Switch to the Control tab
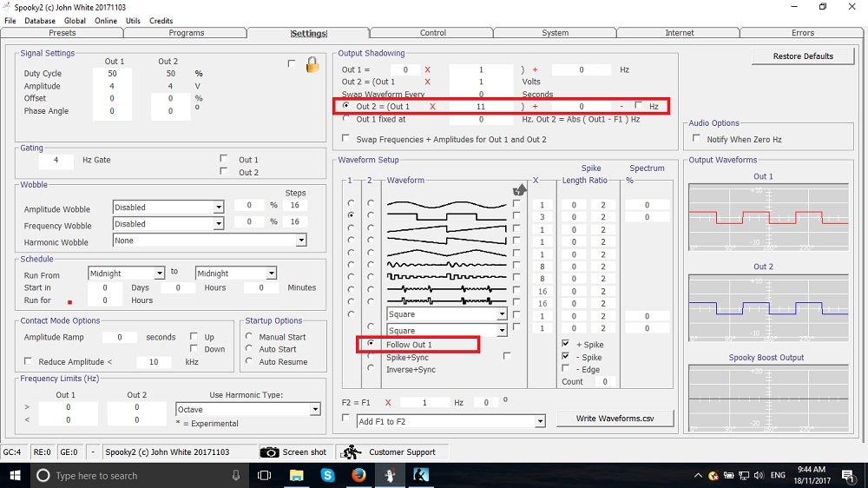Screen dimensions: 868x488 coord(432,33)
